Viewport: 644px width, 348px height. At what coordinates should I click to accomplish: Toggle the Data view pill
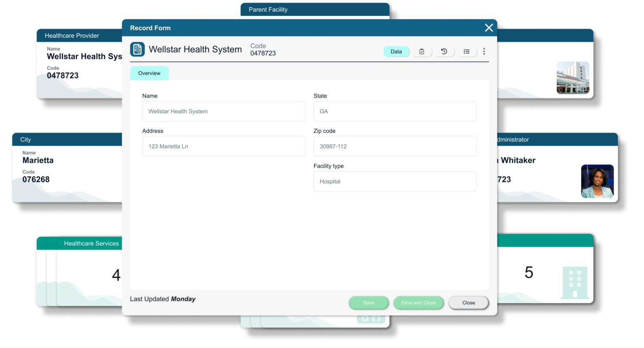397,52
